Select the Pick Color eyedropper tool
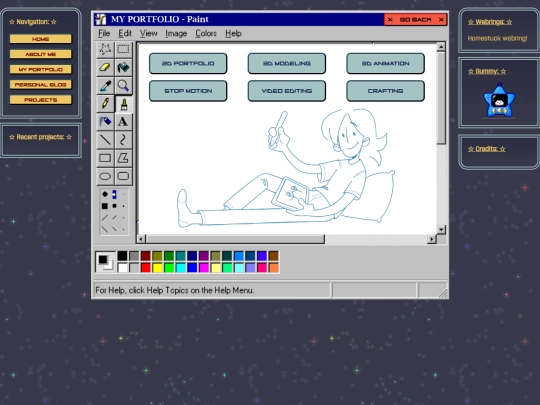Image resolution: width=540 pixels, height=405 pixels. 105,85
